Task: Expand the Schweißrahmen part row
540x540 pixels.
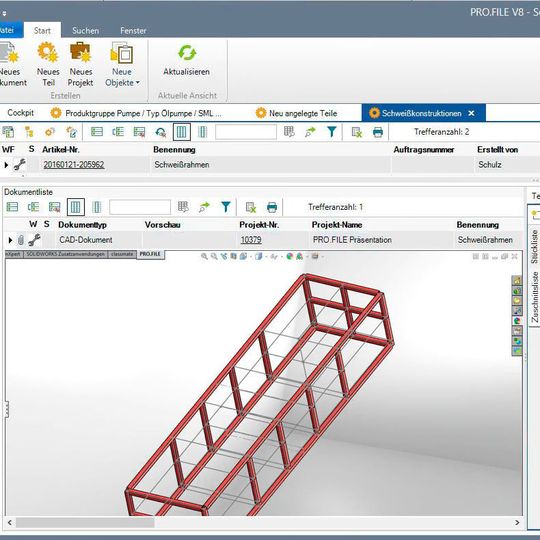Action: [x=6, y=165]
